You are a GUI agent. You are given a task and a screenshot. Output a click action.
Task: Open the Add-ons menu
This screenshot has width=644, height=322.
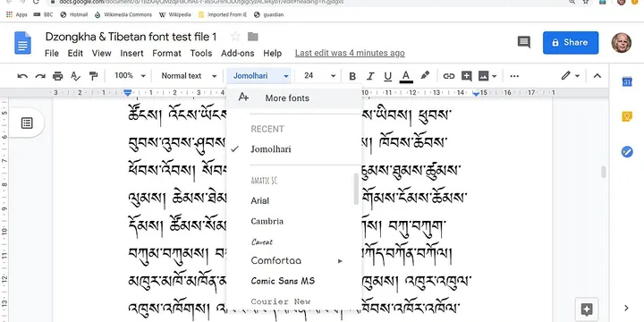tap(237, 54)
